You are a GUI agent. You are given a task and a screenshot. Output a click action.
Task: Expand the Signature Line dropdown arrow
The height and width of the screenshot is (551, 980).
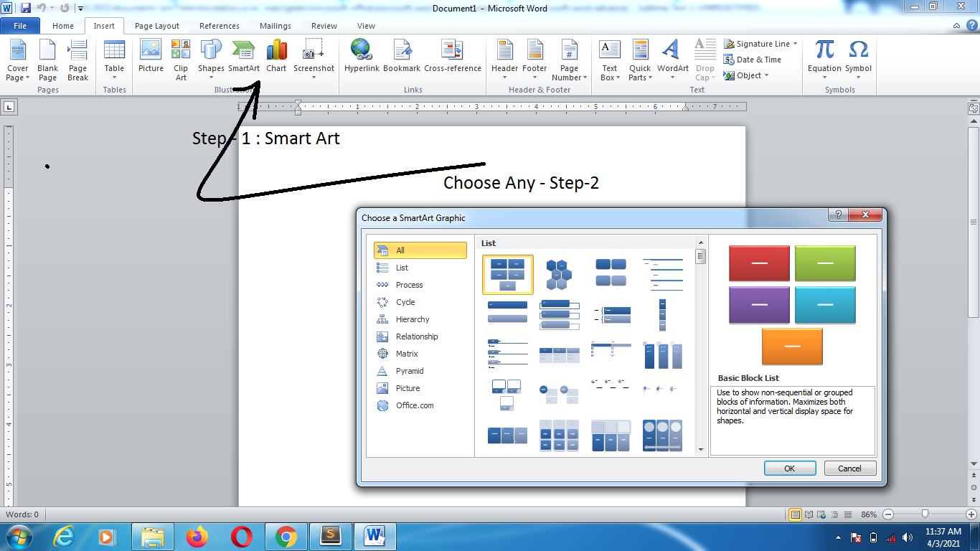pyautogui.click(x=795, y=44)
